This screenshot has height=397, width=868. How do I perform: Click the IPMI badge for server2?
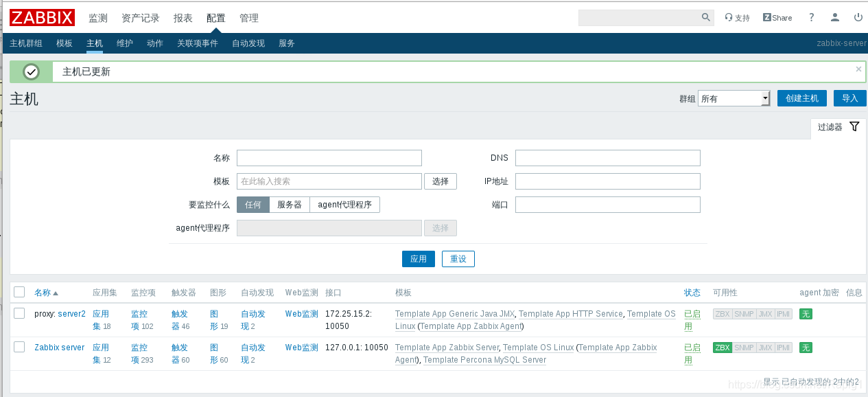pyautogui.click(x=784, y=314)
